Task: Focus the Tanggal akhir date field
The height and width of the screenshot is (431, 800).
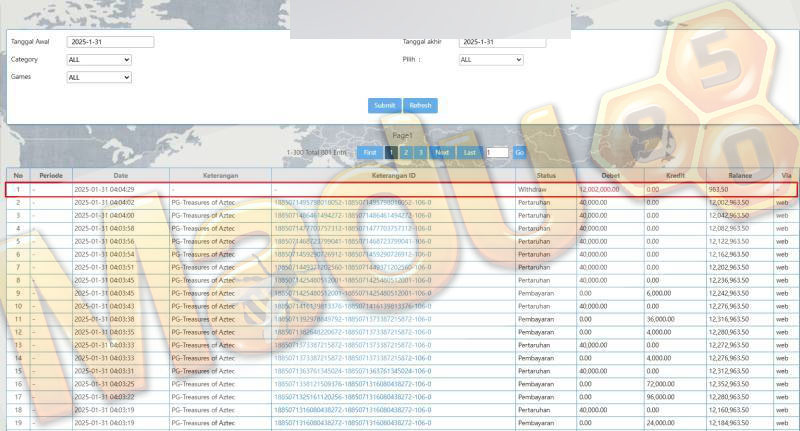Action: (x=502, y=42)
